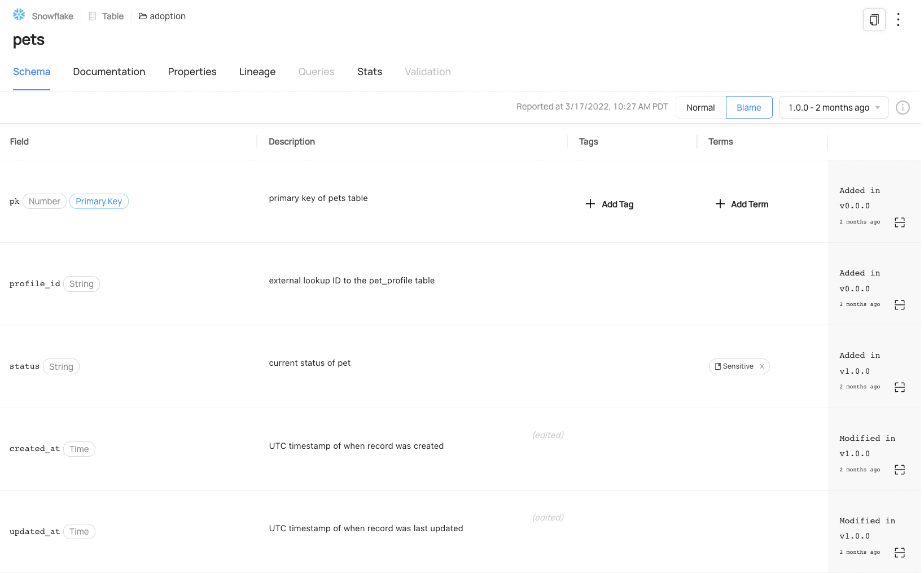Viewport: 924px width, 573px height.
Task: Open the adoption folder breadcrumb
Action: 163,16
